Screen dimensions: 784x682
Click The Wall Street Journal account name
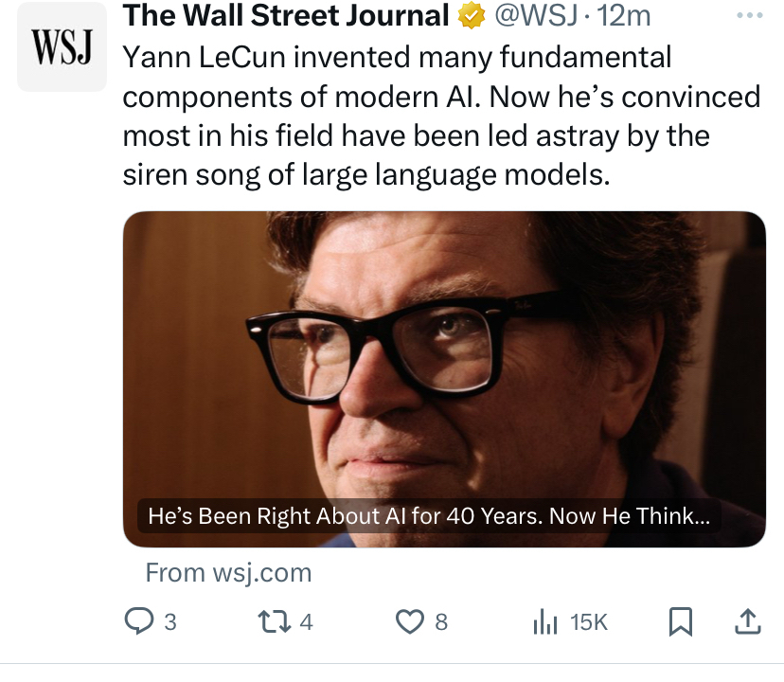(286, 16)
